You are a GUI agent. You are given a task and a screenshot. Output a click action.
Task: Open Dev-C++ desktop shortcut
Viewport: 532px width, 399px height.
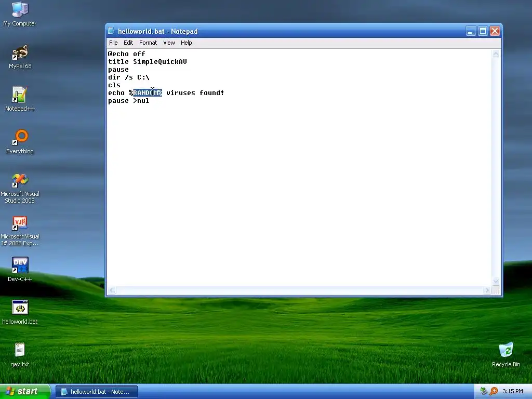coord(20,270)
